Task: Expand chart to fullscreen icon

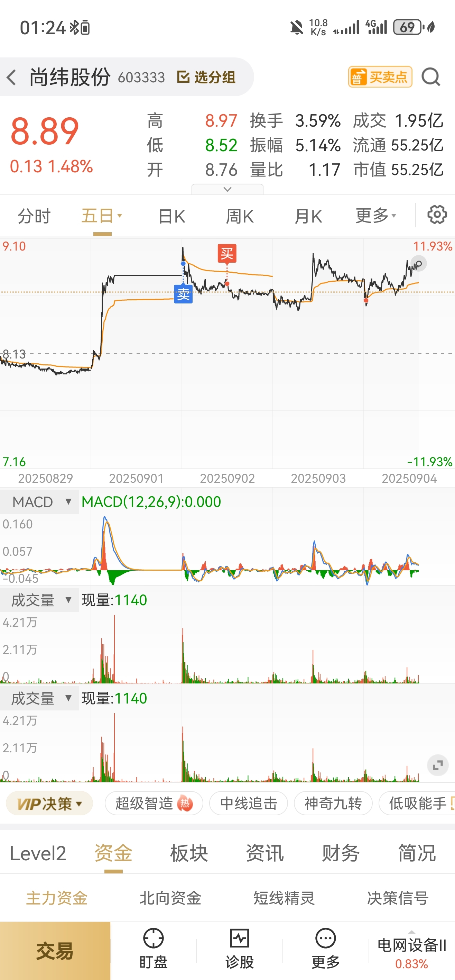Action: point(437,765)
